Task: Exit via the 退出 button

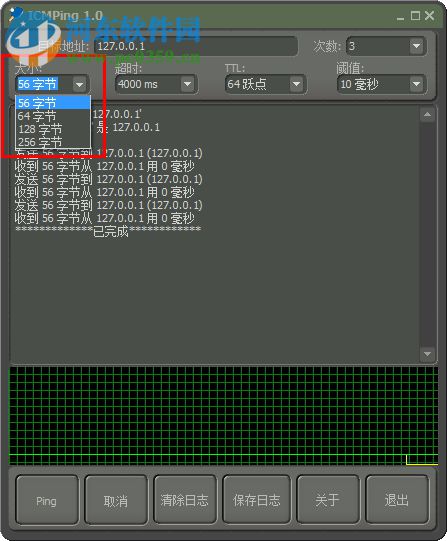Action: tap(397, 500)
